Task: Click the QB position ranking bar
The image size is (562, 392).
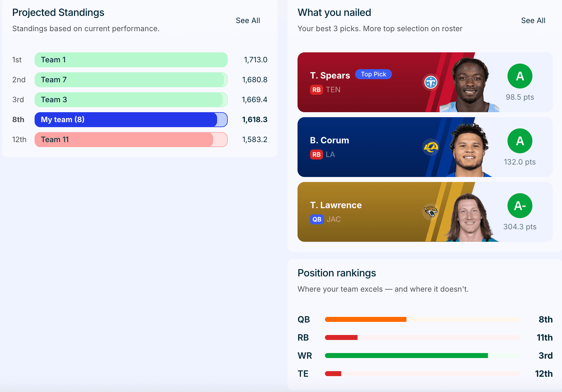Action: coord(423,319)
